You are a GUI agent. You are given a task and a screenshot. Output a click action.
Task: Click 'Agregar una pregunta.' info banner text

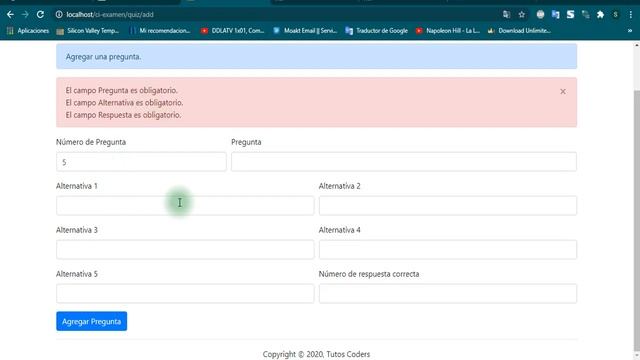pos(103,57)
